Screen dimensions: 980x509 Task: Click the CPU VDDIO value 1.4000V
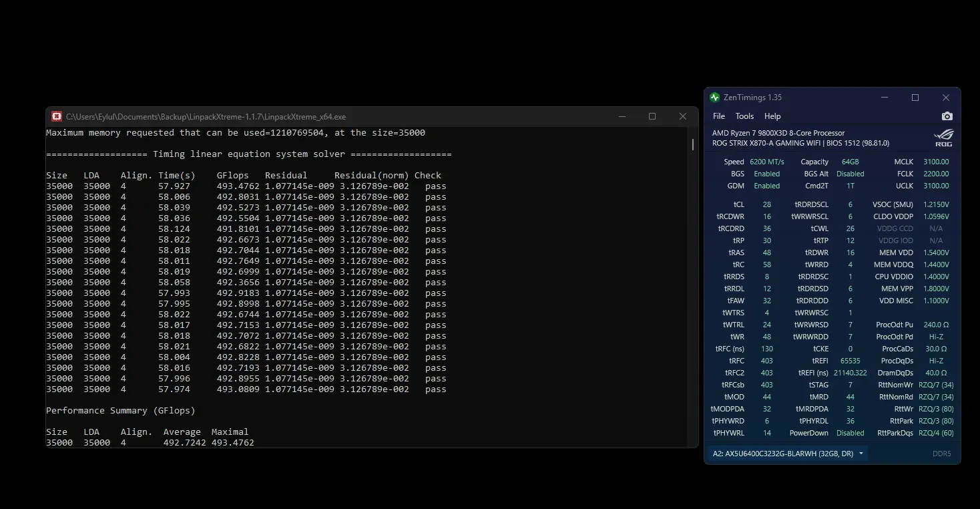[x=936, y=277]
